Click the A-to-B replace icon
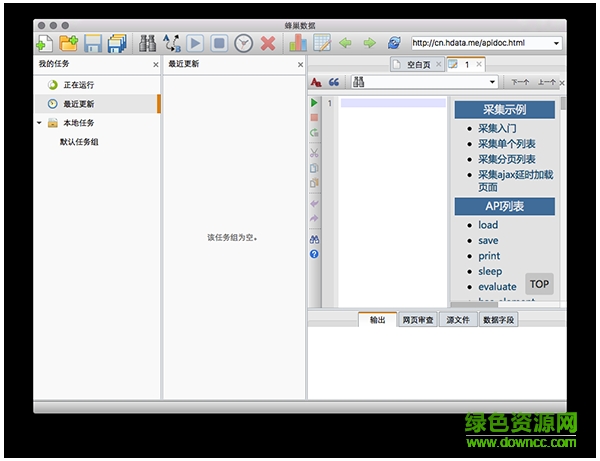The width and height of the screenshot is (600, 461). (x=171, y=43)
